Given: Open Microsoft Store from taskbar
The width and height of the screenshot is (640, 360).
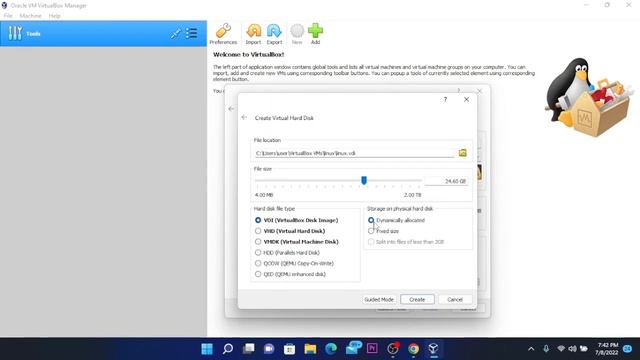Looking at the screenshot, I should tap(289, 349).
